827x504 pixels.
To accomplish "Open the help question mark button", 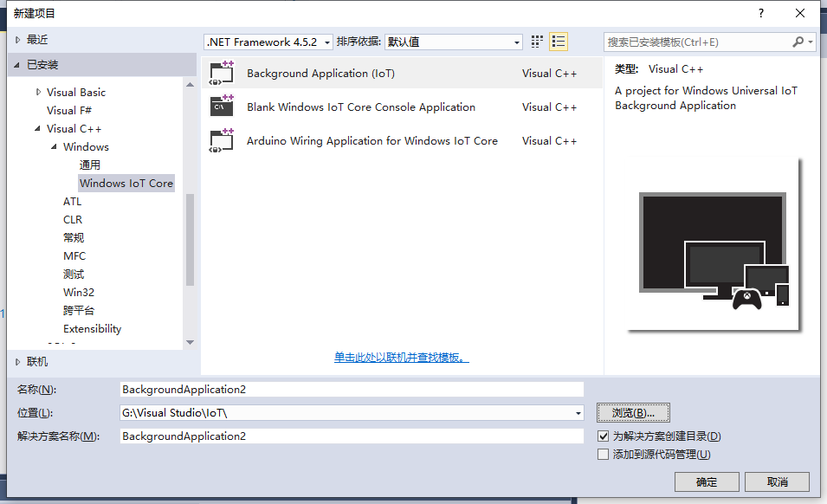I will tap(760, 13).
